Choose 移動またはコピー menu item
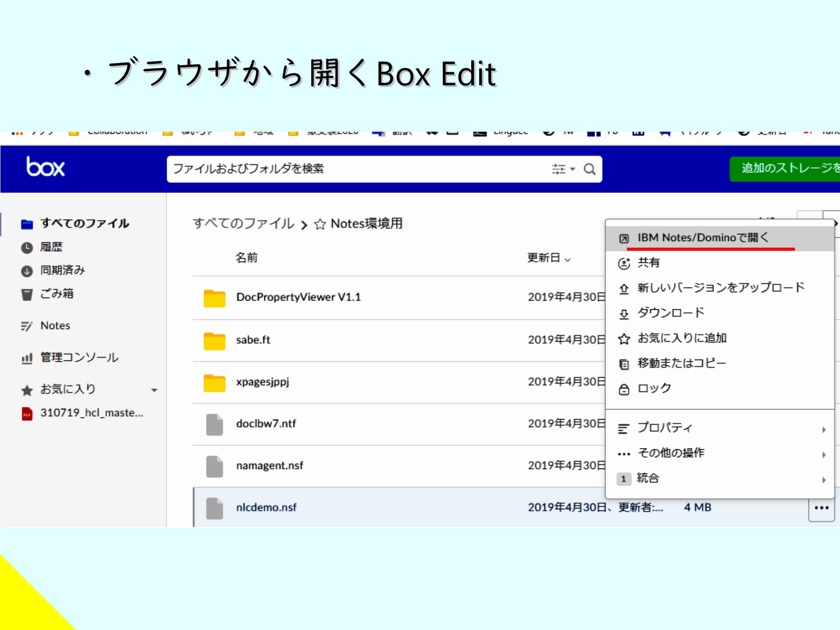Image resolution: width=840 pixels, height=630 pixels. (x=720, y=363)
